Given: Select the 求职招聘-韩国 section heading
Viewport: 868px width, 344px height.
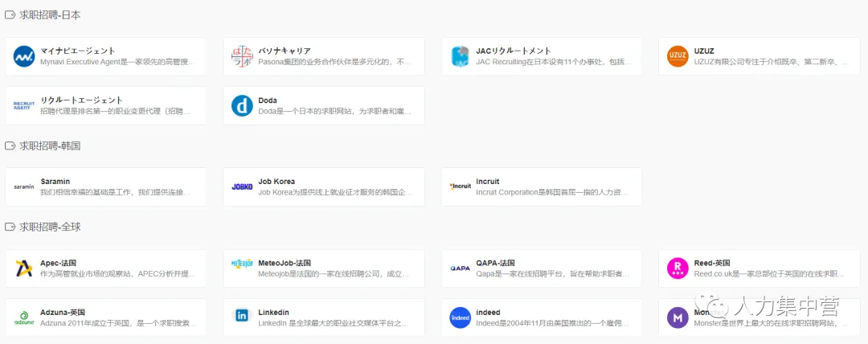Looking at the screenshot, I should pyautogui.click(x=51, y=145).
